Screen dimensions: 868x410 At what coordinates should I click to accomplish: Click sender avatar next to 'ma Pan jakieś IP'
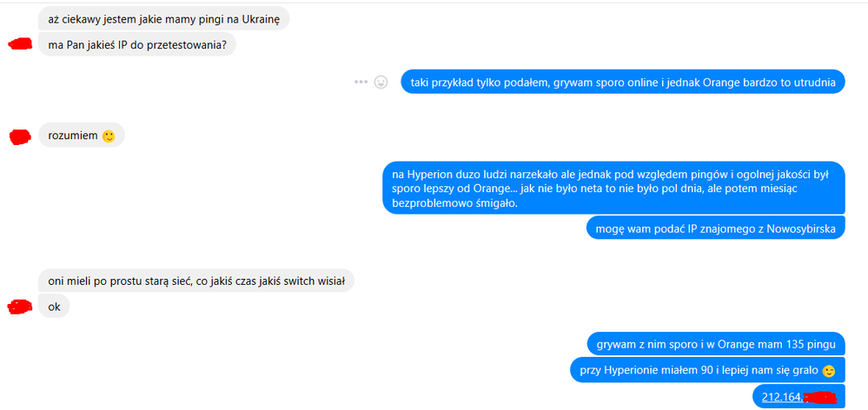coord(20,44)
